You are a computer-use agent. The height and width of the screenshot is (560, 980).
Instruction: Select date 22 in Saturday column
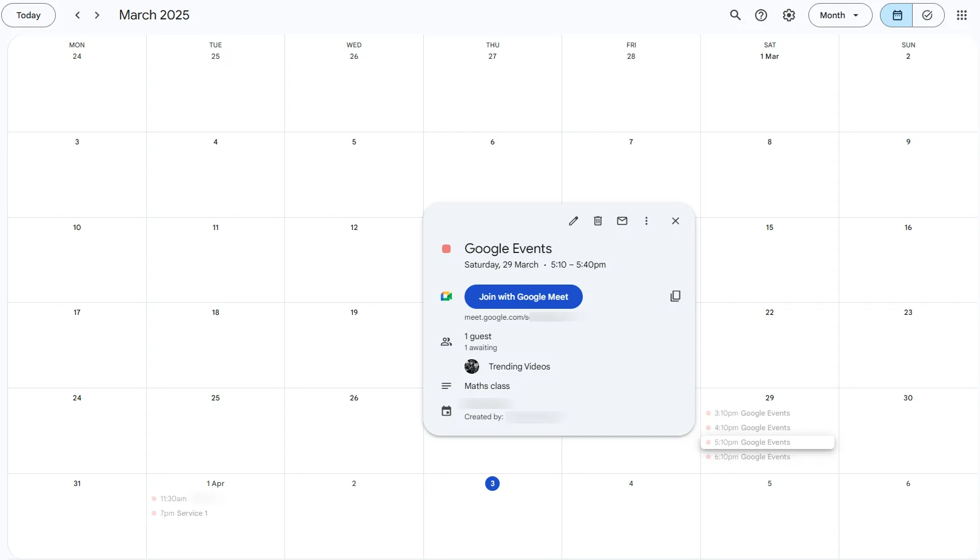pos(770,312)
